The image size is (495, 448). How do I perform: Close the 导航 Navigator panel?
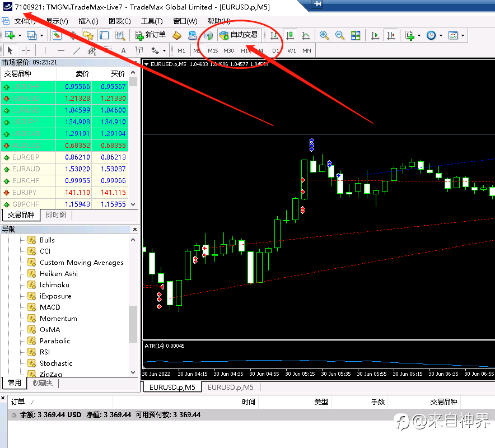(x=135, y=229)
